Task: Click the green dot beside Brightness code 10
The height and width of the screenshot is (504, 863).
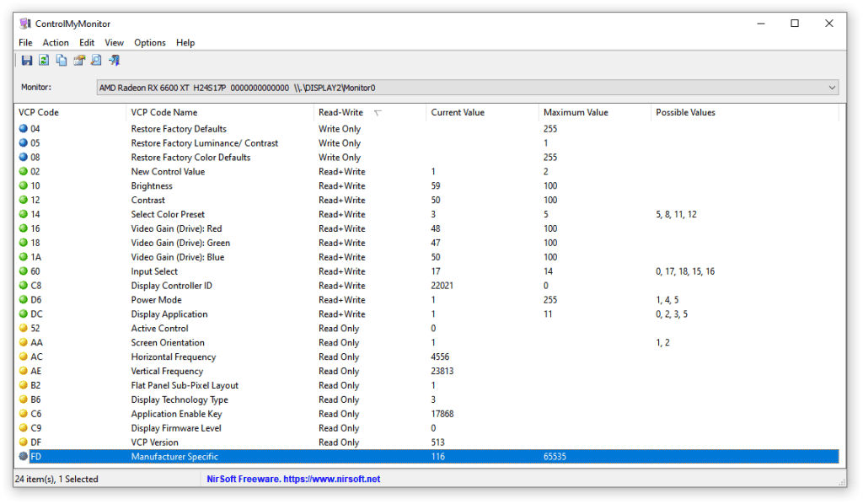Action: tap(23, 186)
